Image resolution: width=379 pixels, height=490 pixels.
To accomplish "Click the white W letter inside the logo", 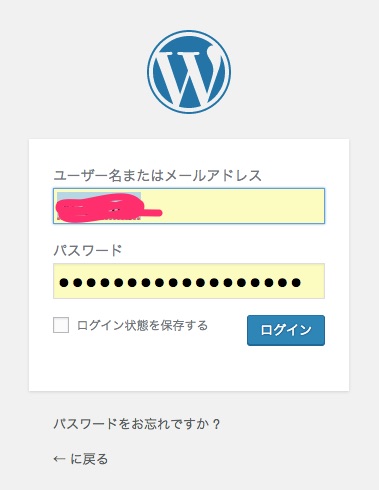I will tap(187, 75).
